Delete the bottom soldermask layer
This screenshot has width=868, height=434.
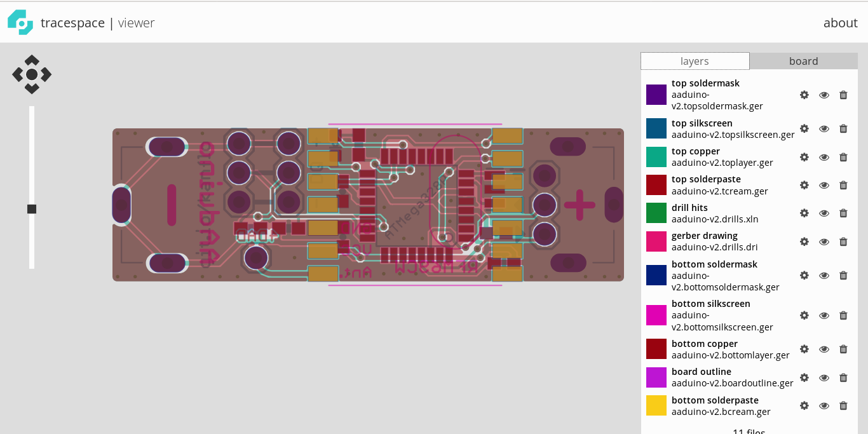(x=843, y=275)
